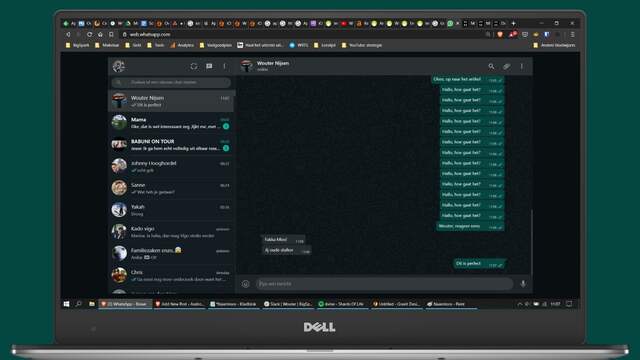Click your own profile avatar in sidebar
Screen dimensions: 640x360
tap(119, 66)
